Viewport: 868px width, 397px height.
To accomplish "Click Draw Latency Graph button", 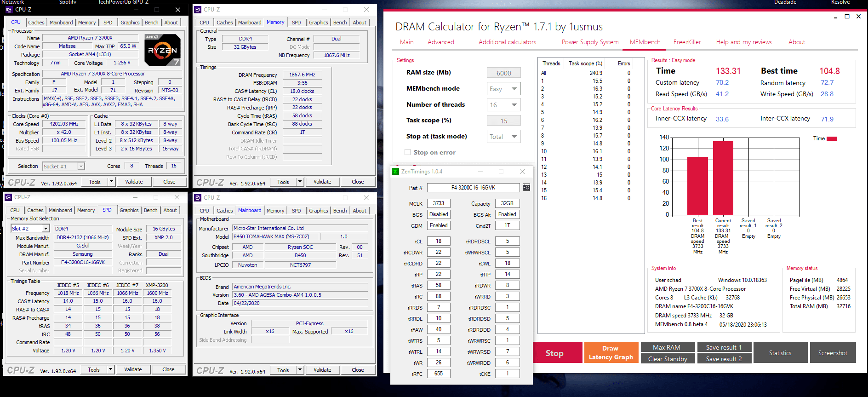I will tap(611, 353).
